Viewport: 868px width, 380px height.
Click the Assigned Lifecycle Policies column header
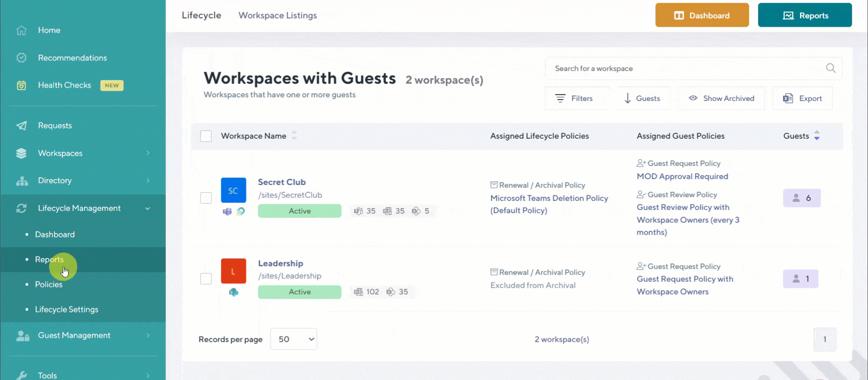[539, 136]
